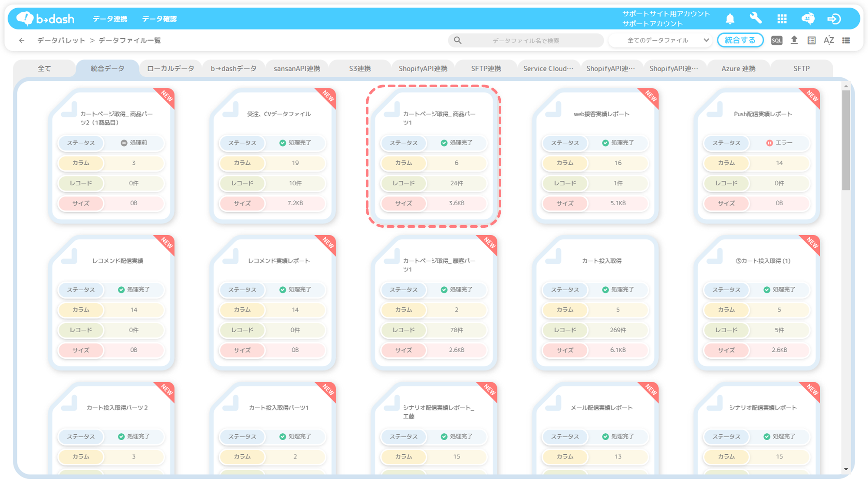
Task: Open the カートページ取得_顧客パーツ1 card
Action: coord(434,303)
